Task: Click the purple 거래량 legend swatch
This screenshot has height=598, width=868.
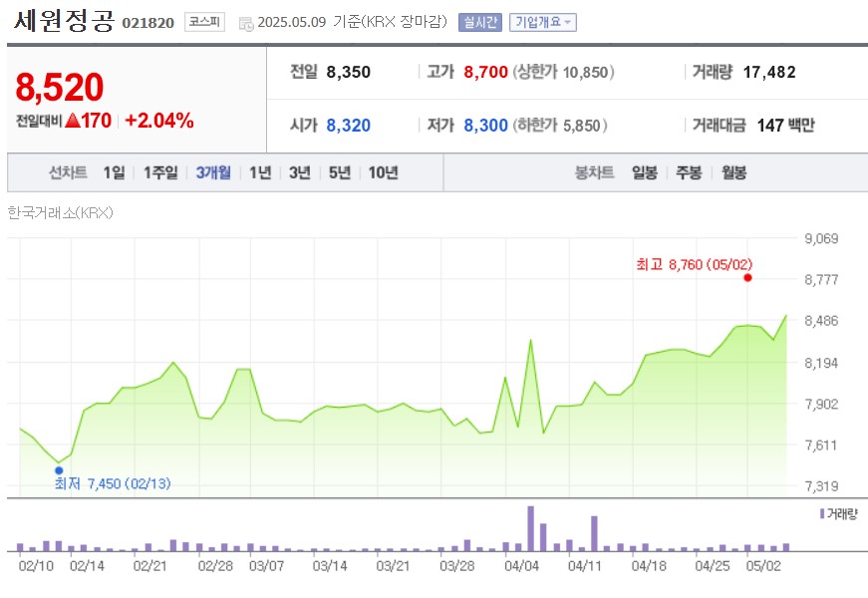Action: (x=822, y=514)
